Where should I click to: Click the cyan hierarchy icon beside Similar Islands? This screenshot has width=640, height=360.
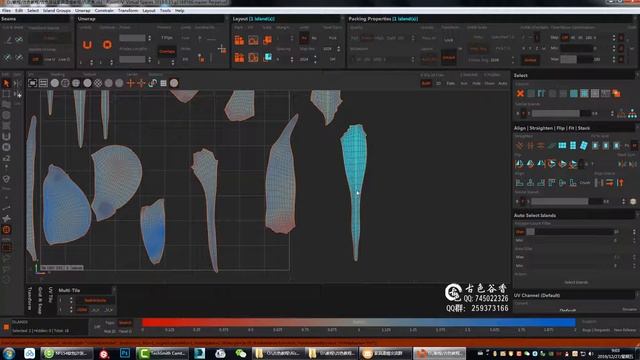[632, 113]
